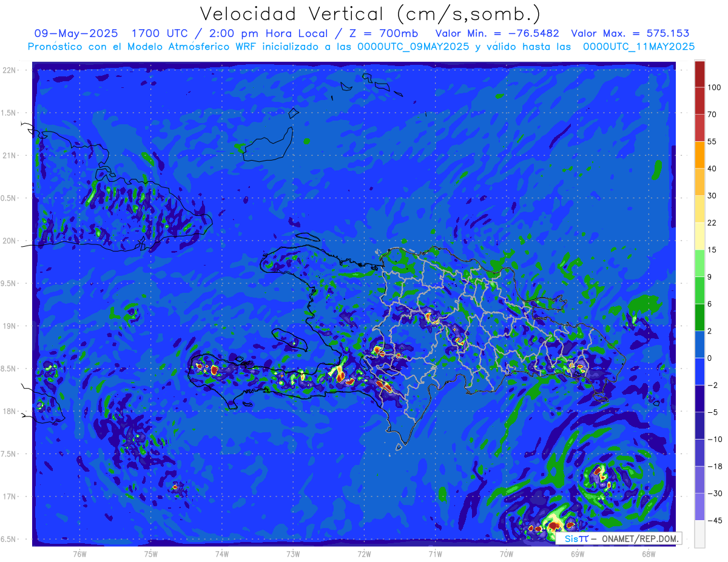This screenshot has height=562, width=728.
Task: Click the "Valor Max. = 575.153" value
Action: [630, 33]
